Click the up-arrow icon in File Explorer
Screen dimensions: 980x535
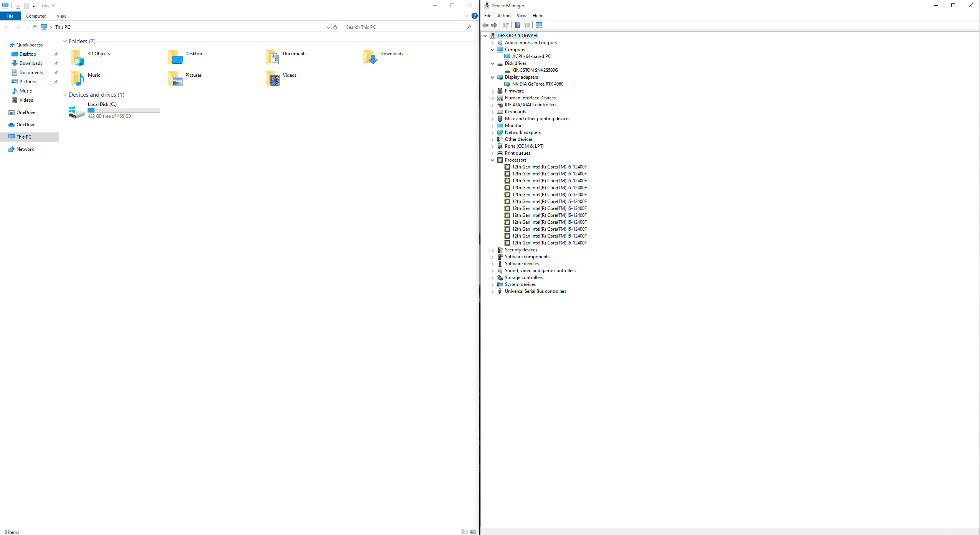click(35, 27)
